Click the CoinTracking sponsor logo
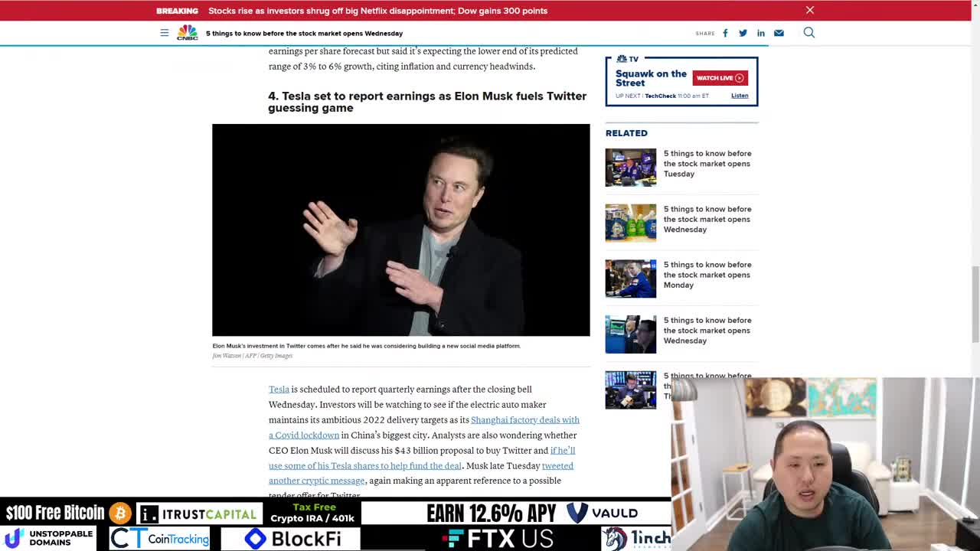Screen dimensions: 980x551 point(160,539)
